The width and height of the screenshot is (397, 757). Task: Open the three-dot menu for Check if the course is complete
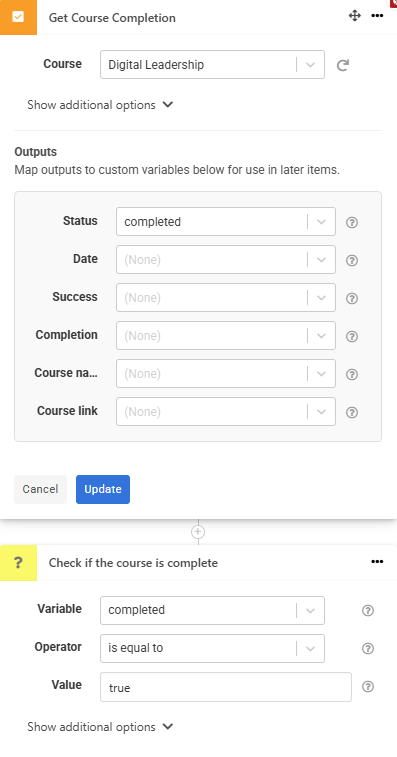377,561
